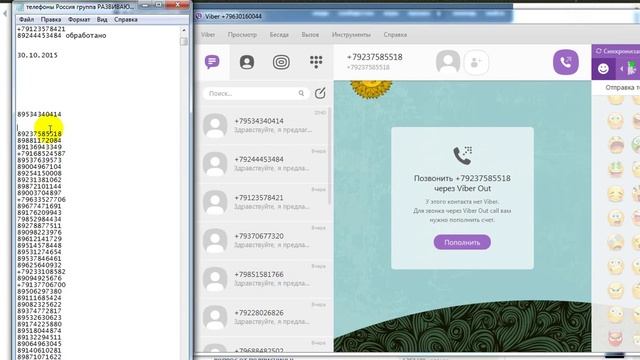Open the Viber contacts tab icon

pos(247,62)
